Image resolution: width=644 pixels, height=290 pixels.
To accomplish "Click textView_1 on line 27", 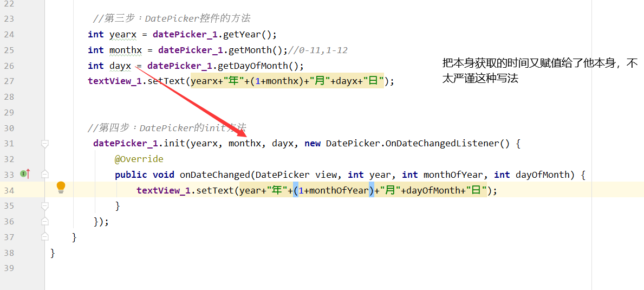I will pyautogui.click(x=115, y=81).
